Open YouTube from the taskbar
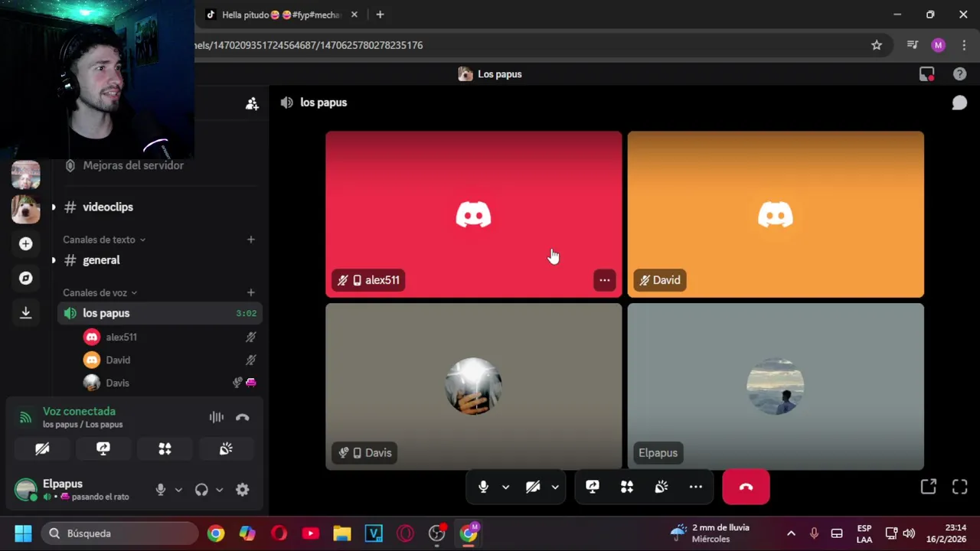 (310, 533)
